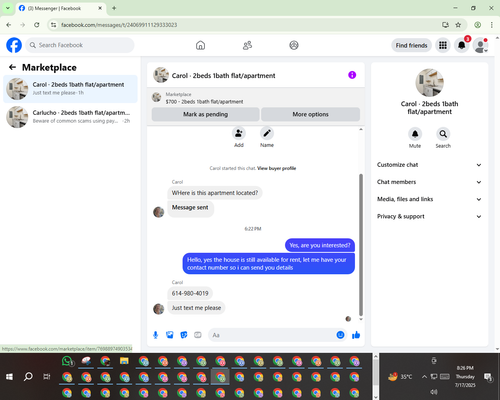This screenshot has width=500, height=400.
Task: Send a thumbs up like
Action: coord(356,335)
